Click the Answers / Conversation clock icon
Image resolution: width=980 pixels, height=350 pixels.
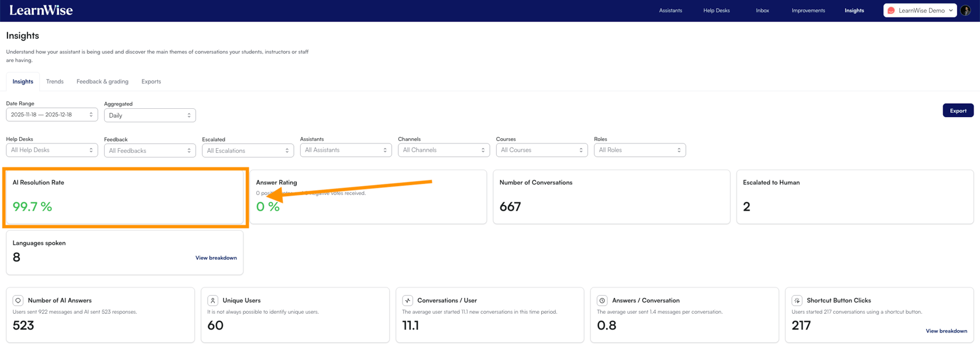click(602, 300)
